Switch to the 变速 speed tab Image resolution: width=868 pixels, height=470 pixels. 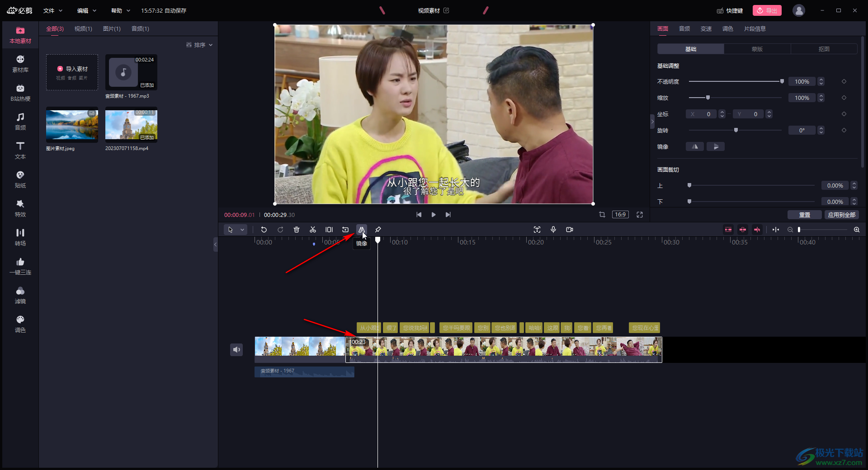coord(706,29)
